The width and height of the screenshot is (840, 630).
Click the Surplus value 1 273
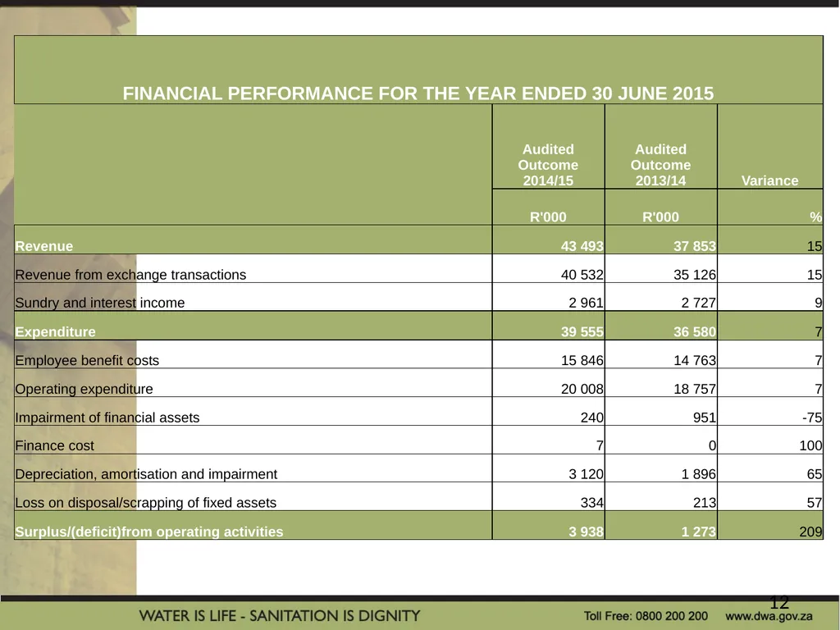coord(698,532)
